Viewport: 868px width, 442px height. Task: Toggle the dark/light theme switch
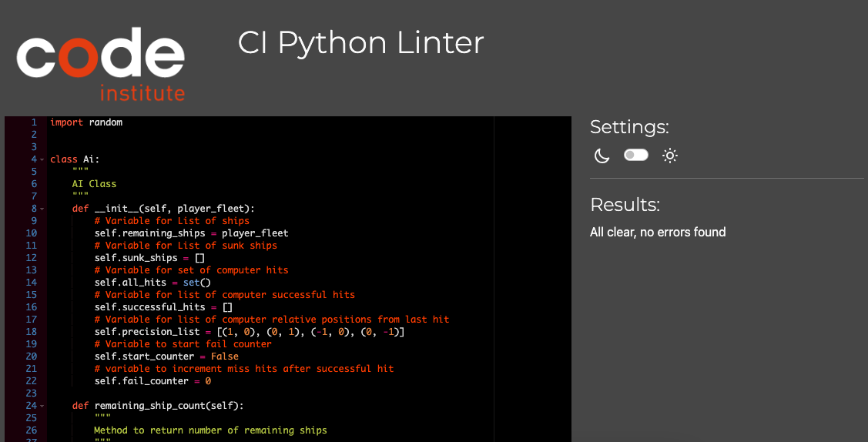635,156
